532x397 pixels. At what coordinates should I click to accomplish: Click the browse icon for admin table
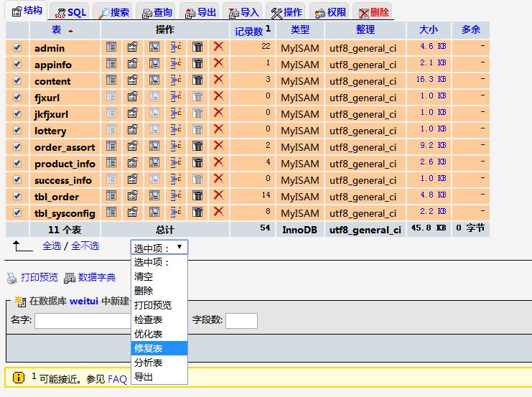111,47
